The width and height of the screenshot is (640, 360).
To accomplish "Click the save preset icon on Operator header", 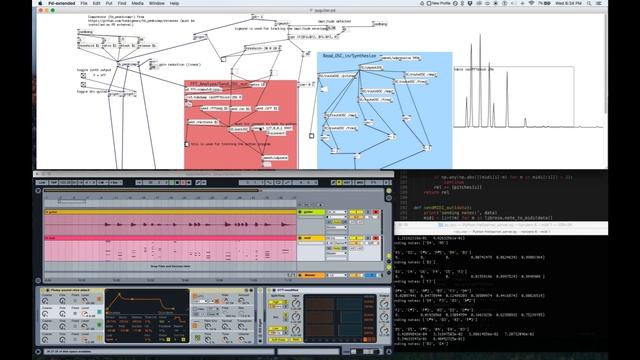I will point(251,290).
